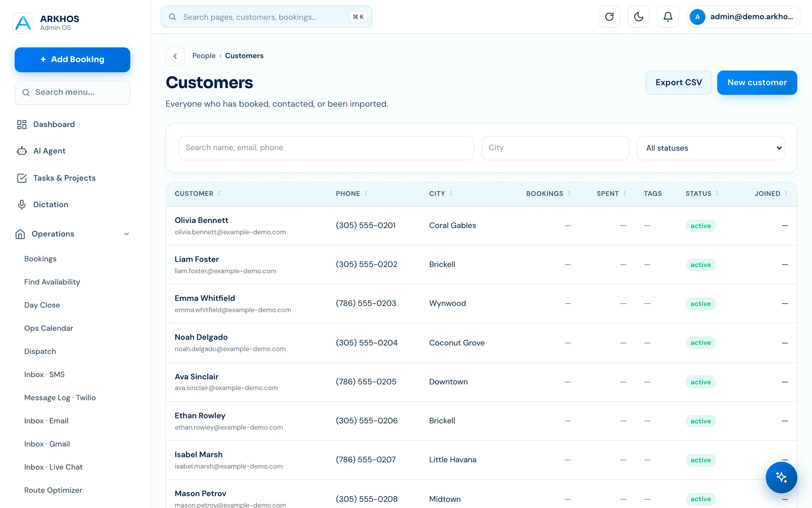
Task: Open notifications bell icon
Action: click(x=668, y=16)
